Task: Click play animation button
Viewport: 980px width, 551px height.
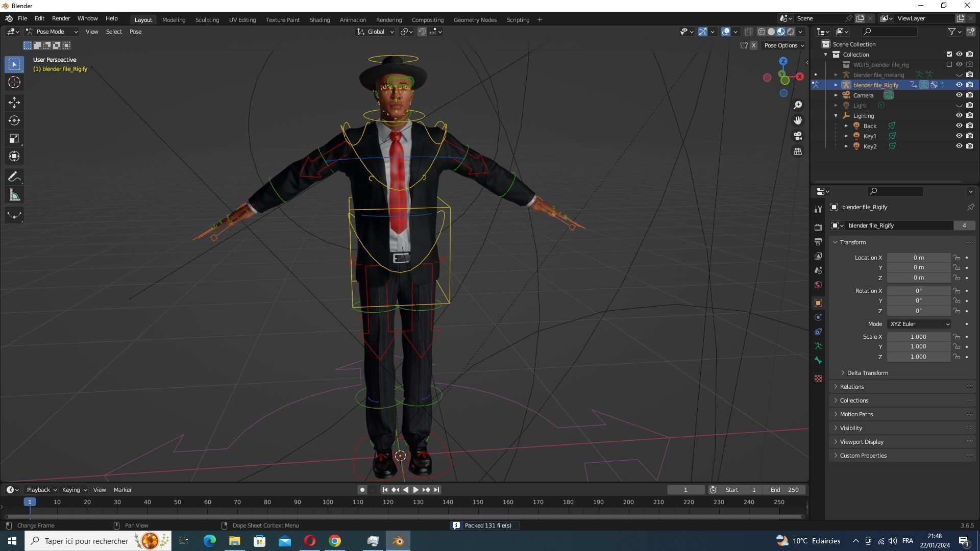Action: point(415,490)
